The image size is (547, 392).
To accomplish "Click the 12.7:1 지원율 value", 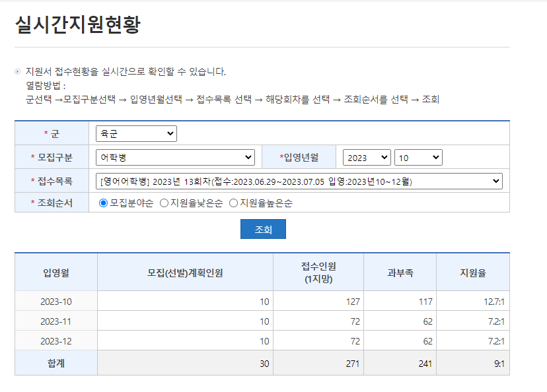I will (x=494, y=302).
